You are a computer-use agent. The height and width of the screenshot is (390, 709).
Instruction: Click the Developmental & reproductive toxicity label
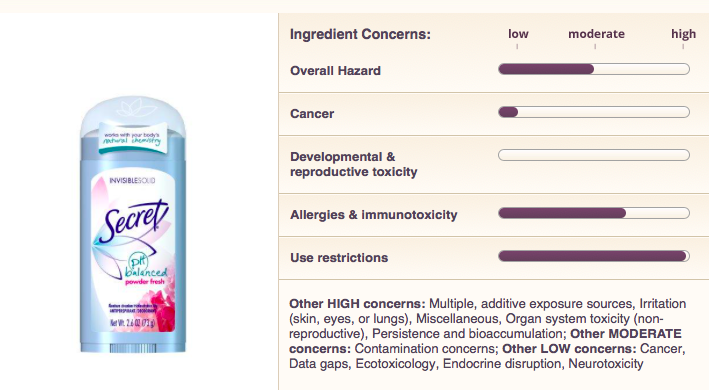pos(354,164)
